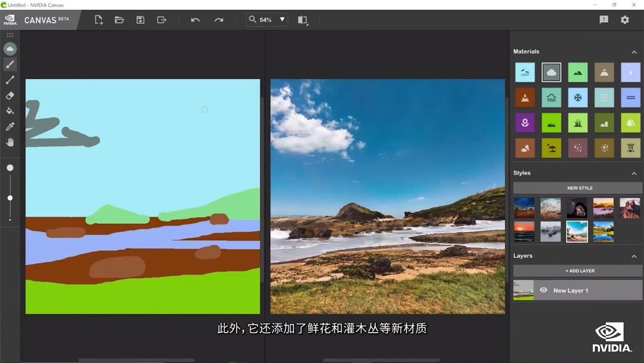
Task: Apply the alpine lake reflection style
Action: tap(603, 232)
